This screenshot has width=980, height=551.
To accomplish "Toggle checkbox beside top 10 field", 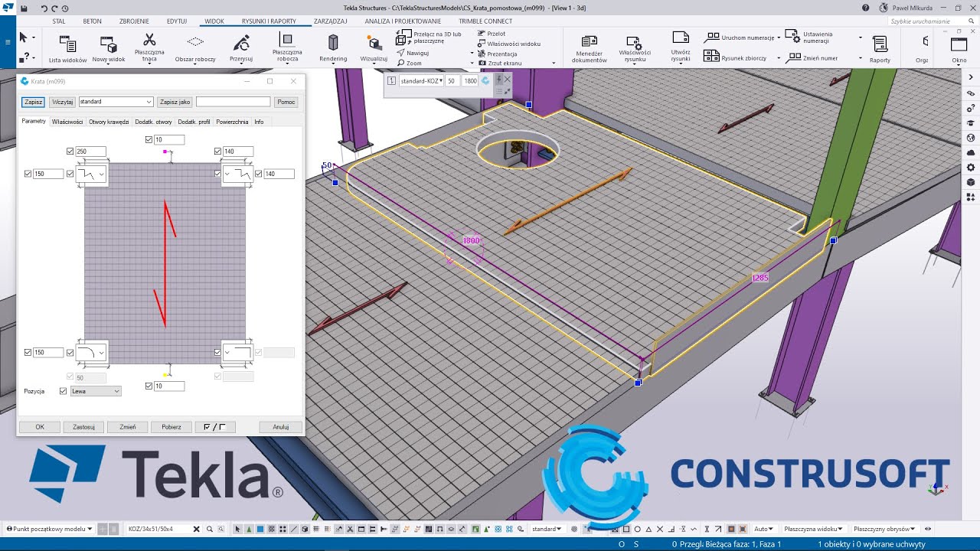I will click(149, 139).
